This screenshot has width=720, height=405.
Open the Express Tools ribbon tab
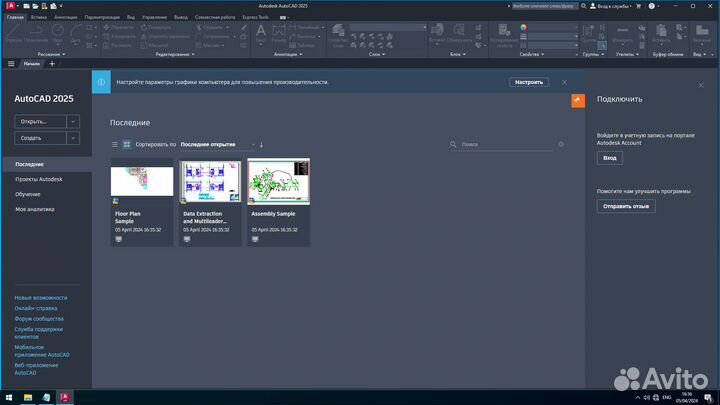(x=255, y=17)
